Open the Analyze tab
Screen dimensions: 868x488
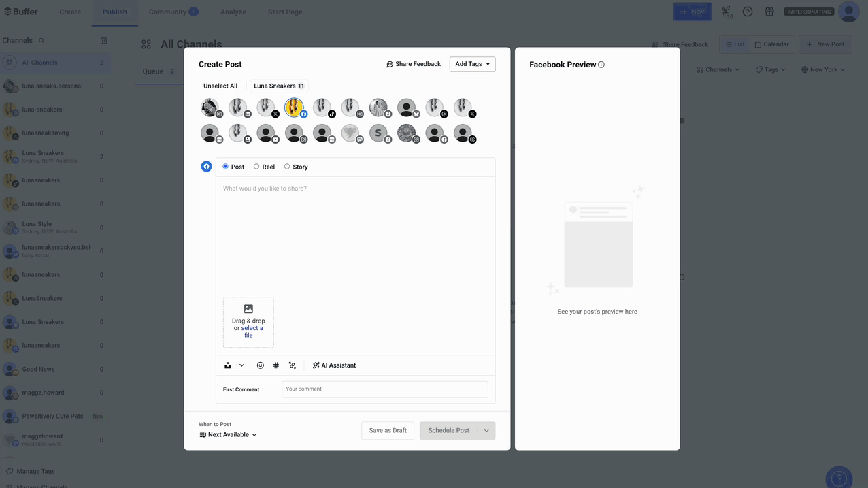point(233,12)
